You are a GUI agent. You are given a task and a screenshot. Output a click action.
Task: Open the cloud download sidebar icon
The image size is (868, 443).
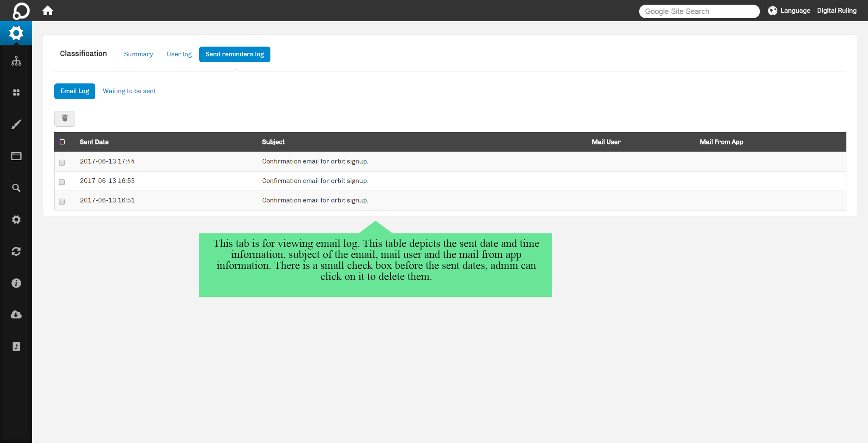[16, 315]
